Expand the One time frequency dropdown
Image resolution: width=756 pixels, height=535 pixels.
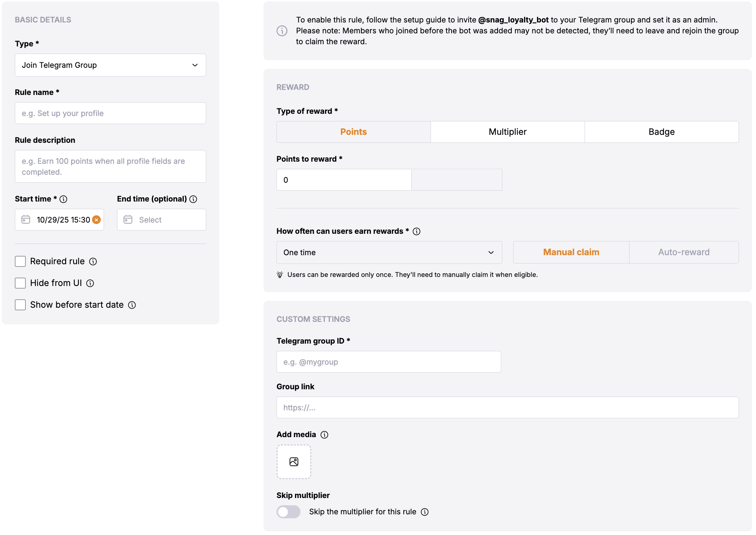coord(389,253)
